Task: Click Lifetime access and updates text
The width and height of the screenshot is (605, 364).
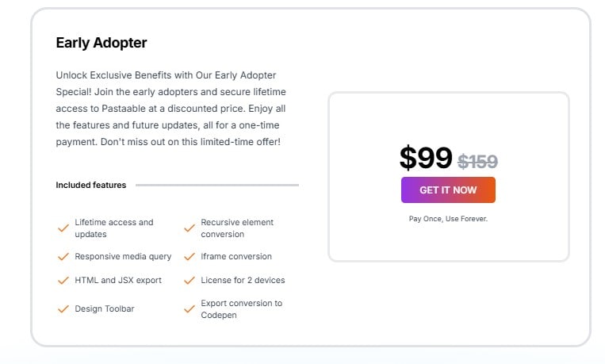Action: coord(114,228)
